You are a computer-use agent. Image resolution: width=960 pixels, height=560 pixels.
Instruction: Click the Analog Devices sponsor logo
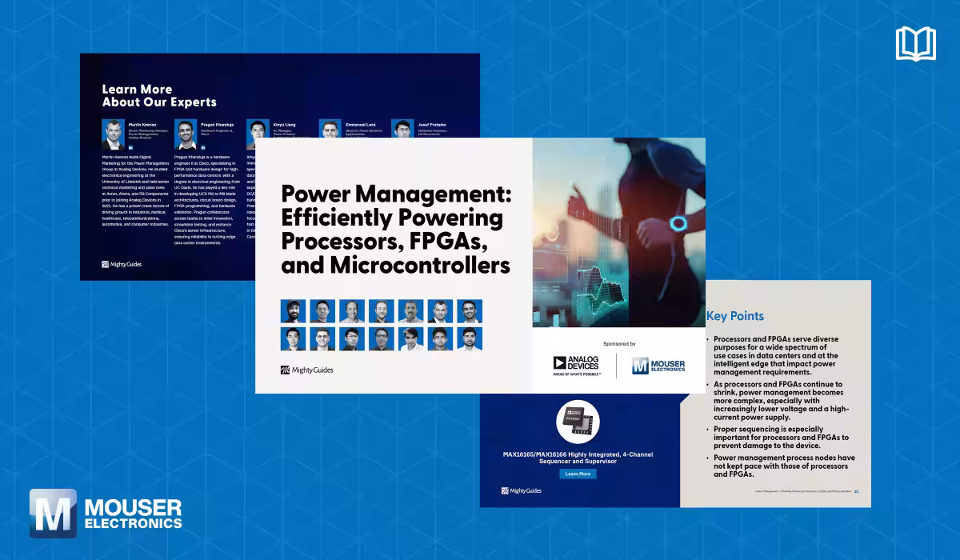point(575,365)
